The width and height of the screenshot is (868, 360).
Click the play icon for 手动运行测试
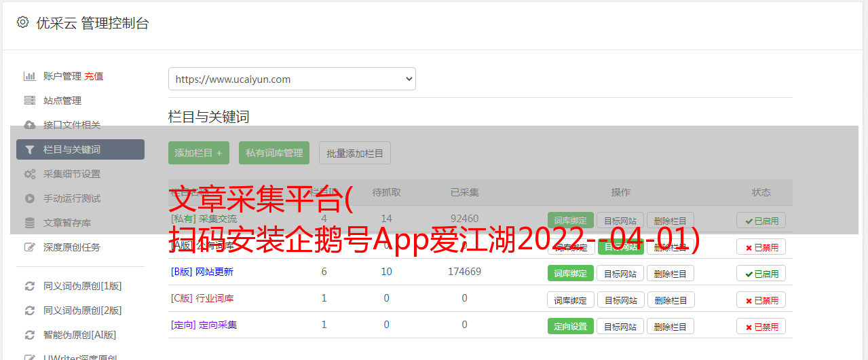[x=30, y=198]
